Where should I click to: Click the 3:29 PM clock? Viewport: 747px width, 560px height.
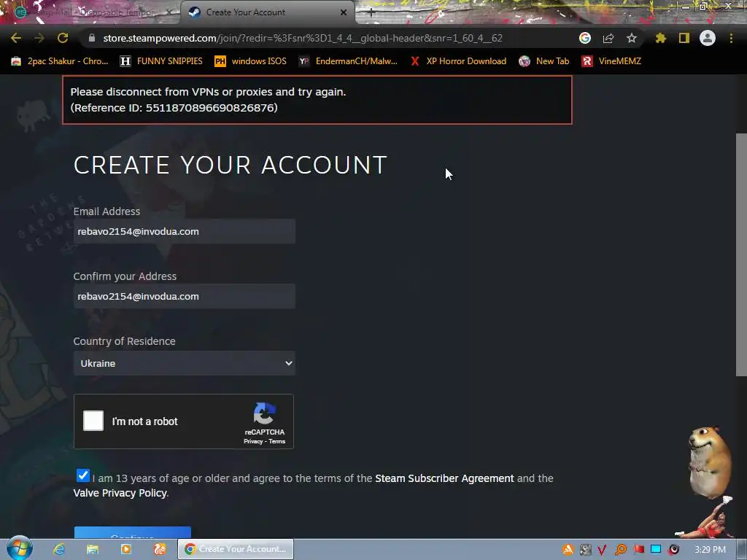pos(710,550)
